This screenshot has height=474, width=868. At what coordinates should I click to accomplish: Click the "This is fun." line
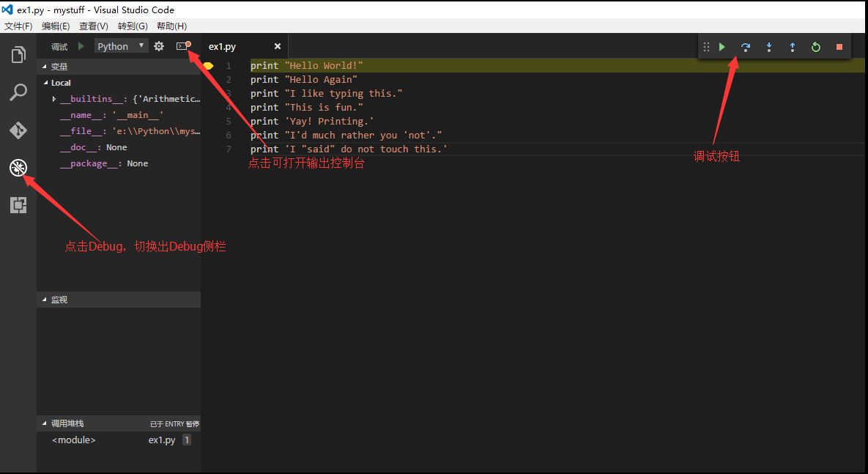click(x=307, y=108)
